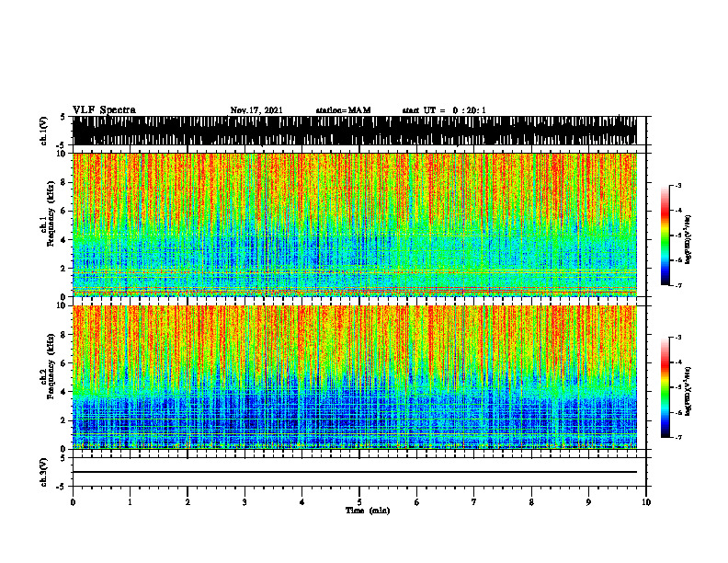The image size is (728, 563).
Task: Click the ch.2 spectrogram color scale bar
Action: pyautogui.click(x=665, y=387)
